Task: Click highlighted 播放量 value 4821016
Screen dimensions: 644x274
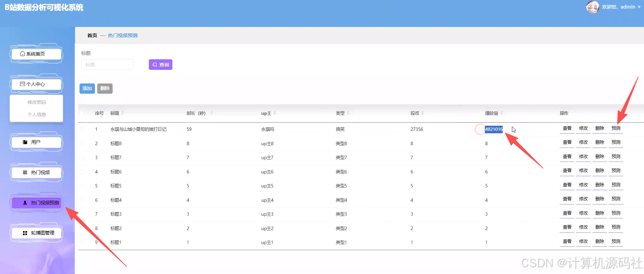Action: (494, 130)
